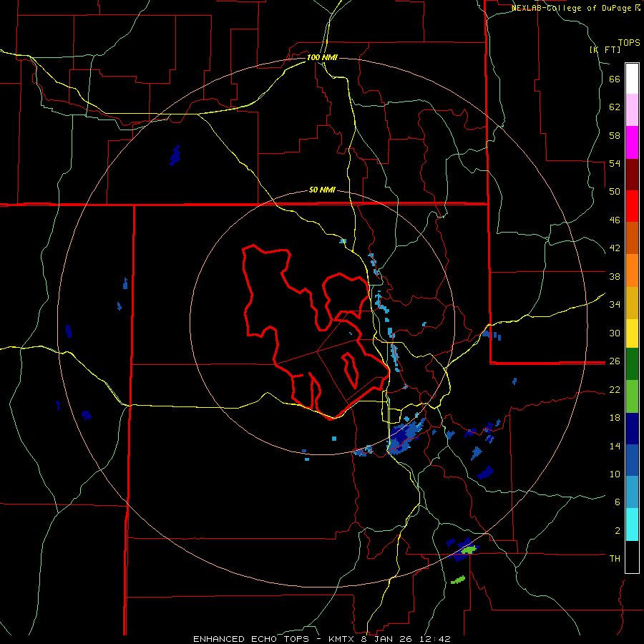Click the "100 NMI" range ring label
The width and height of the screenshot is (644, 644).
click(322, 57)
